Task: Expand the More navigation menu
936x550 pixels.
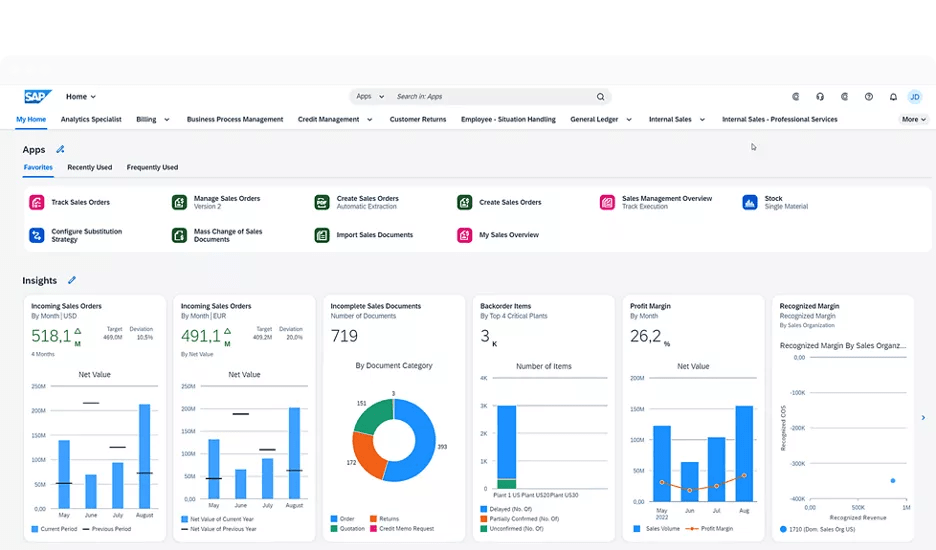Action: pyautogui.click(x=913, y=119)
